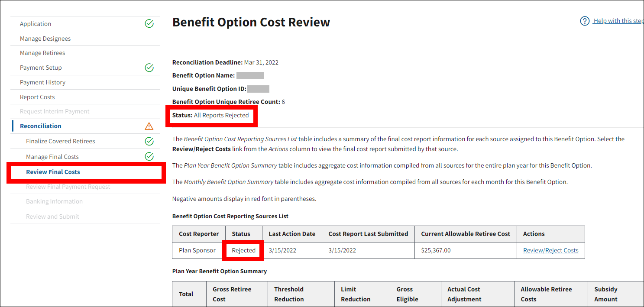Click the Rejected status cell for Plan Sponsor

(243, 250)
